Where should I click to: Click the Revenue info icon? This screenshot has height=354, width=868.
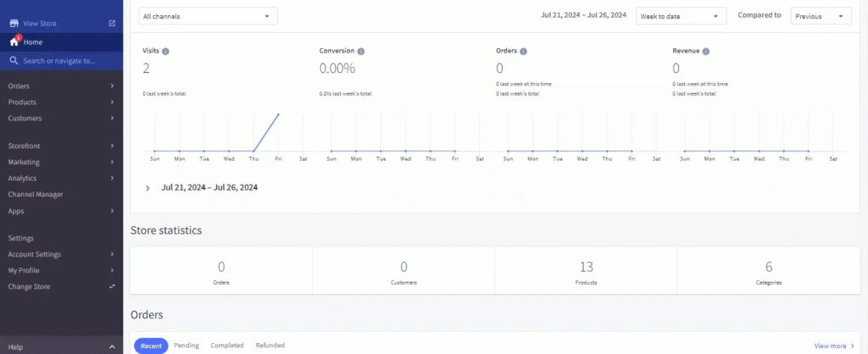click(706, 51)
